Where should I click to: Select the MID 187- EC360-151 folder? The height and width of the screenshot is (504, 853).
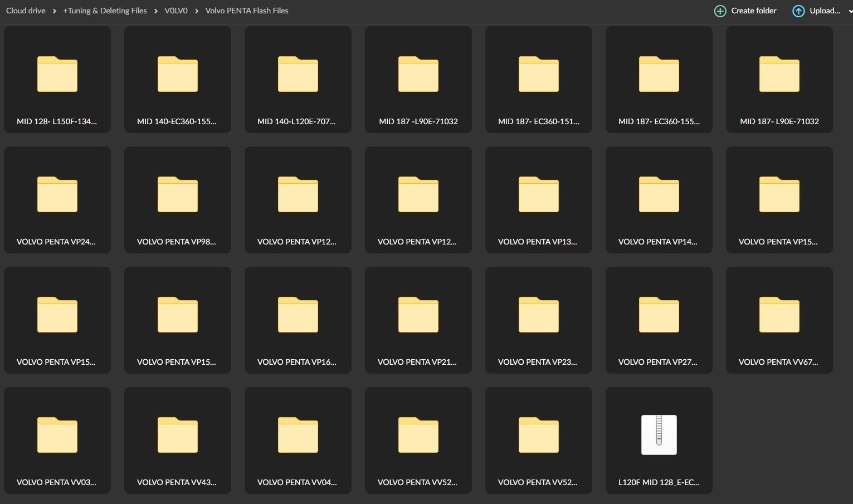tap(538, 80)
